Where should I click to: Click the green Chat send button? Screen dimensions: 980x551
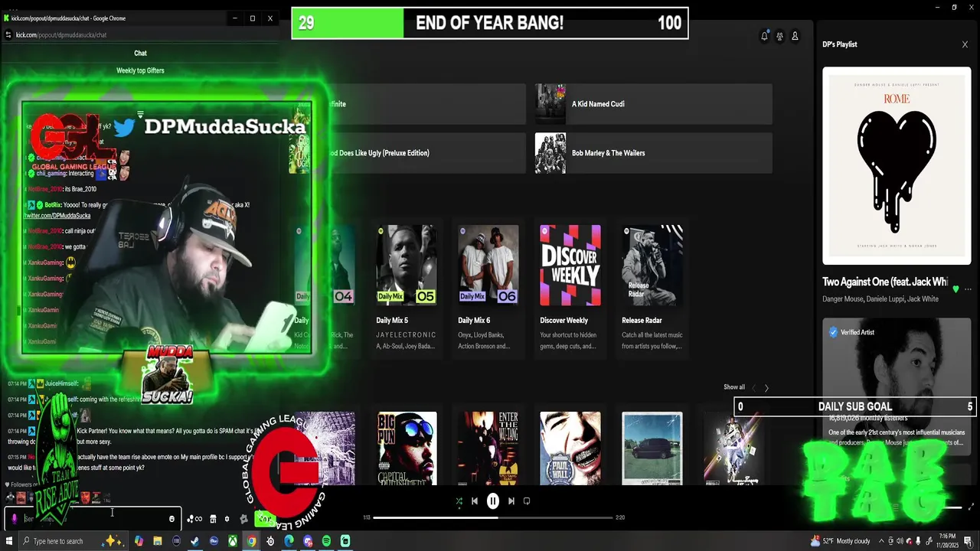point(265,519)
